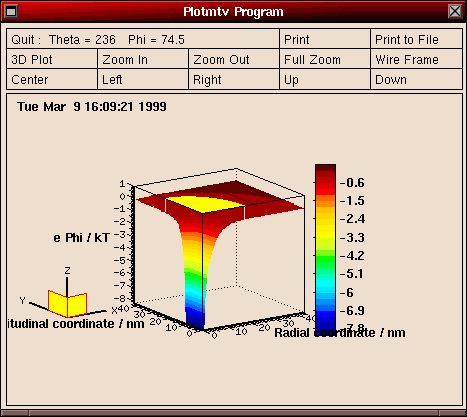
Task: Toggle Wire Frame rendering
Action: (416, 59)
